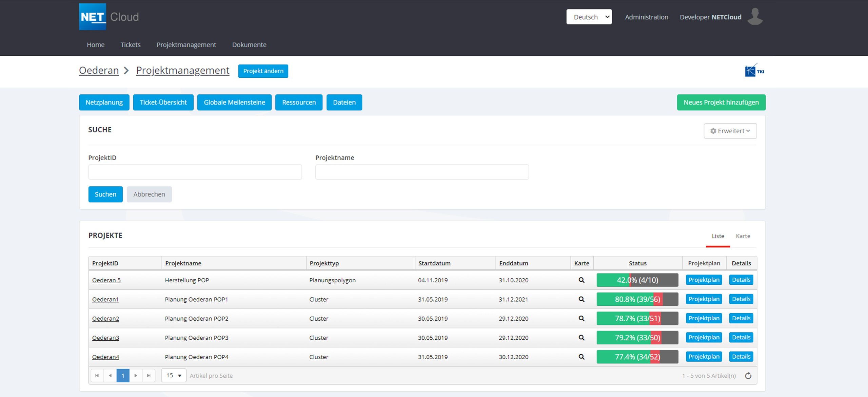868x397 pixels.
Task: Go to the next page arrow
Action: [136, 375]
